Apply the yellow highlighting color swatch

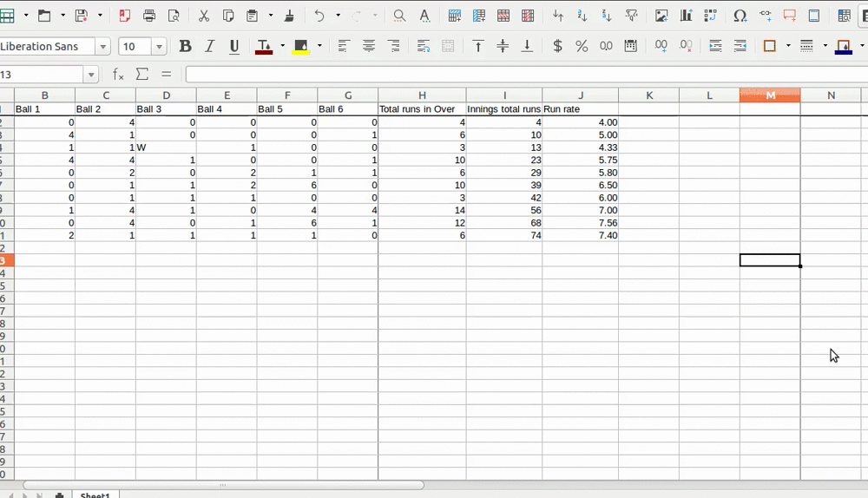[301, 47]
